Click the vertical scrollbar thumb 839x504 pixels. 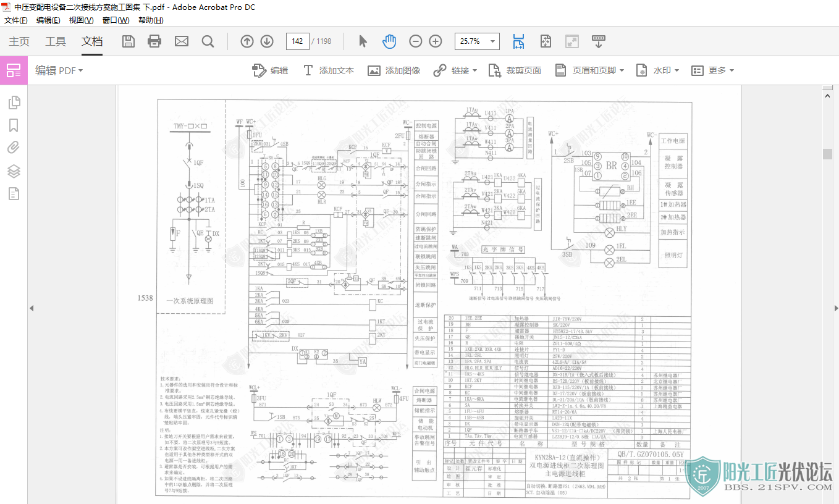[827, 154]
